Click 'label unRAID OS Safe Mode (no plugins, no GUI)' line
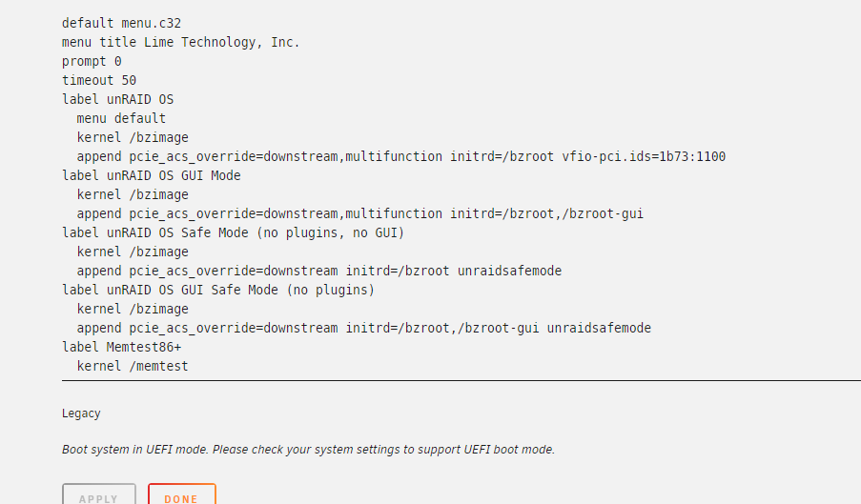 click(x=234, y=232)
